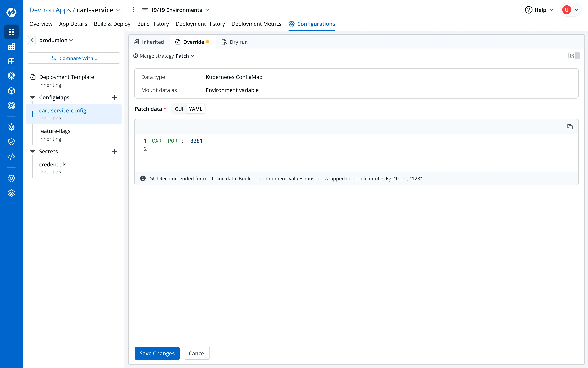Click the Cancel button
Image resolution: width=588 pixels, height=368 pixels.
click(197, 353)
